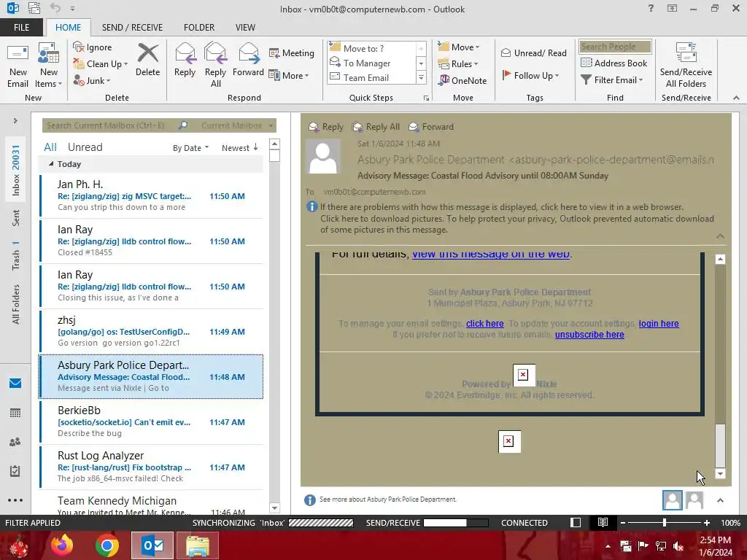Screen dimensions: 747x560
Task: Switch to the VIEW tab
Action: click(245, 28)
